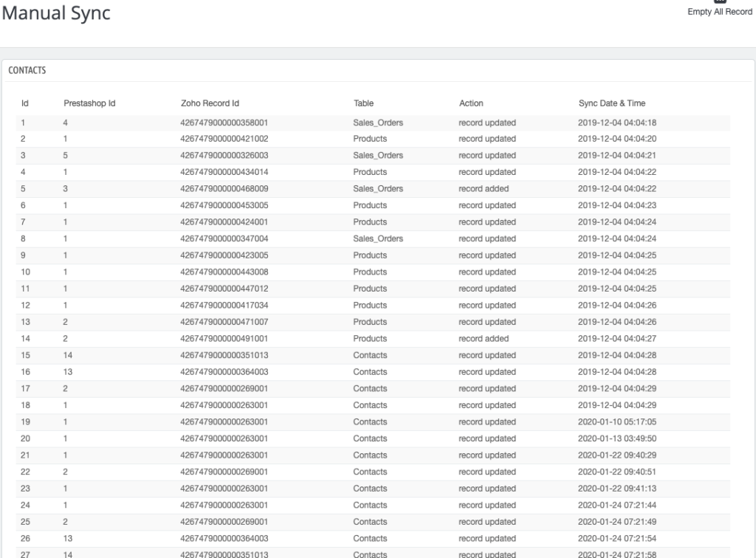
Task: Click Zoho record id 4267479000000417034
Action: point(224,305)
